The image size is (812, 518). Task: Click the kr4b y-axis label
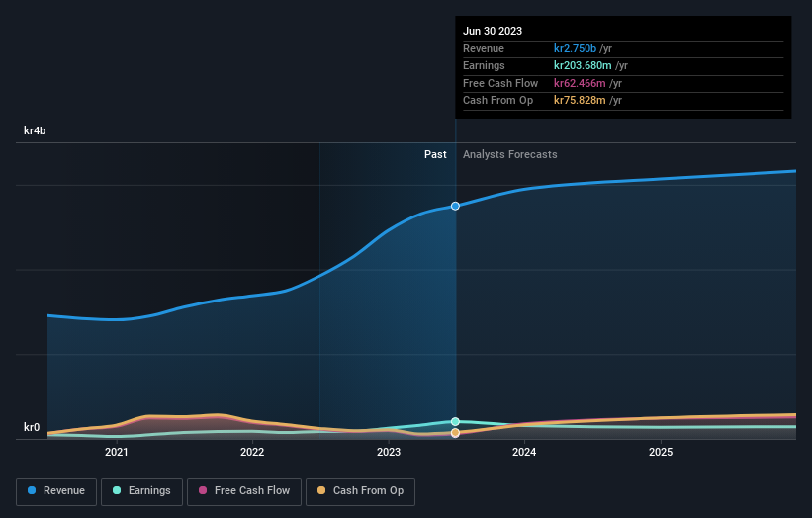(x=35, y=130)
